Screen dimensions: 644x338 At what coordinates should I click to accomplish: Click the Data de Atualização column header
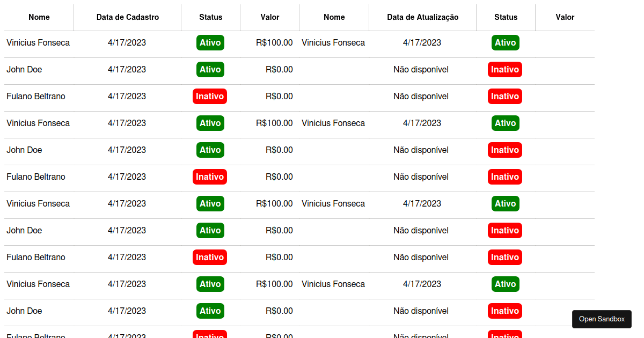[422, 17]
